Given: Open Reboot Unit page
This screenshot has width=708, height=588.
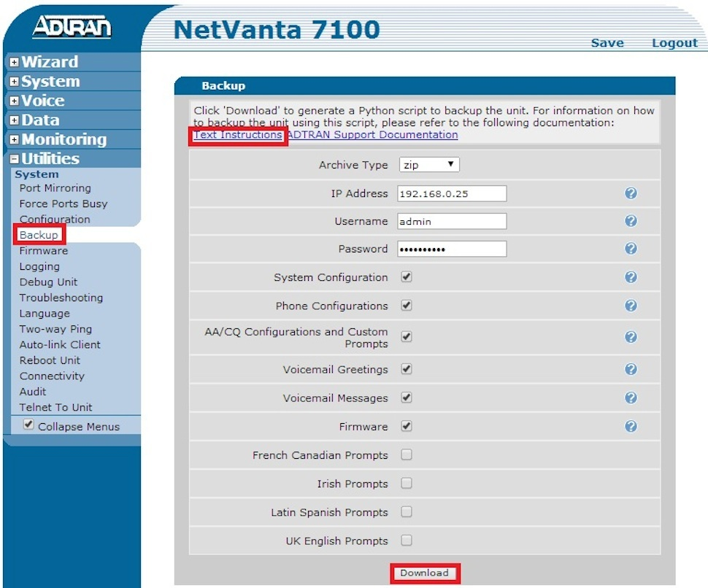Looking at the screenshot, I should point(50,360).
